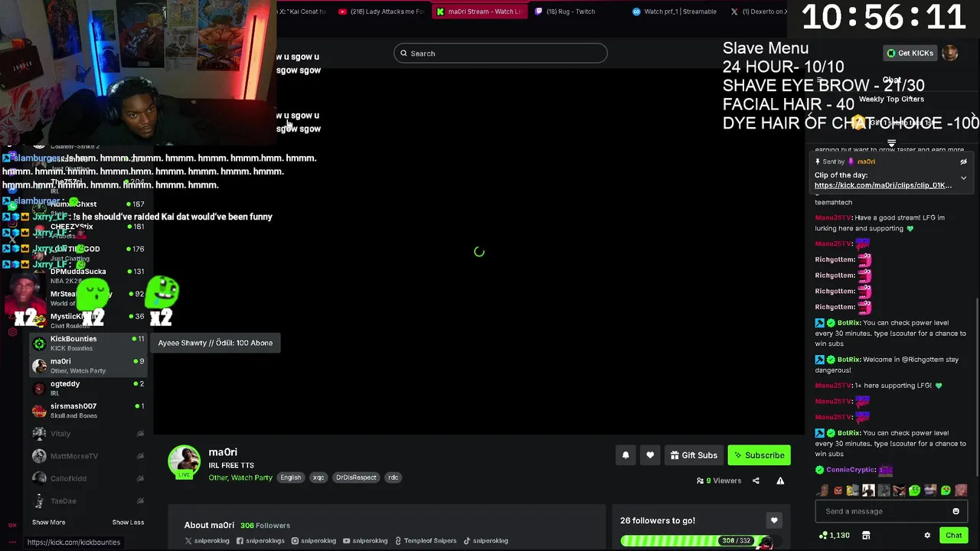
Task: Click Show Less in sidebar channel list
Action: (128, 522)
